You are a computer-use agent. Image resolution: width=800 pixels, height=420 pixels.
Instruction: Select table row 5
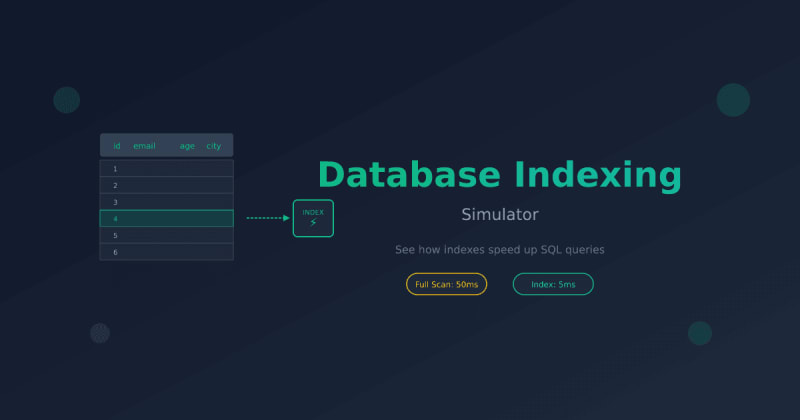(x=166, y=235)
